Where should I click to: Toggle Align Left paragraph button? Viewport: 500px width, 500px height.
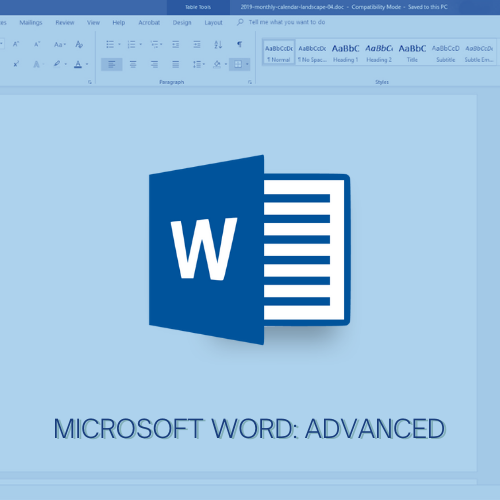click(x=112, y=64)
